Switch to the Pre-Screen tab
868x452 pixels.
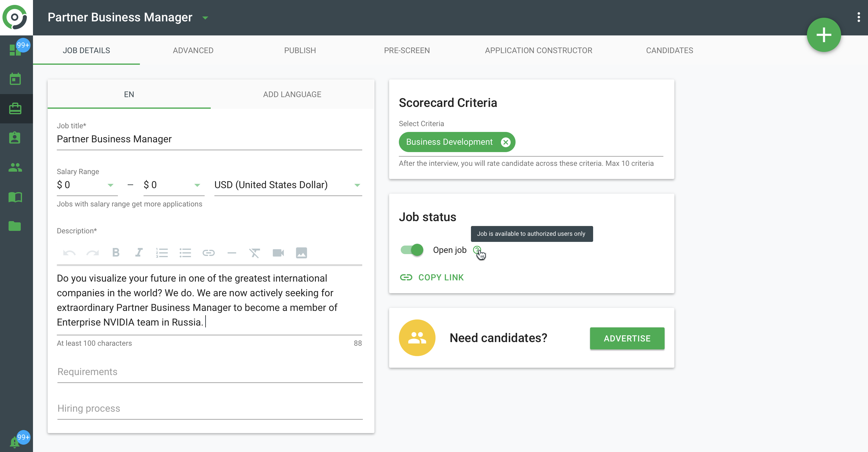pos(407,50)
